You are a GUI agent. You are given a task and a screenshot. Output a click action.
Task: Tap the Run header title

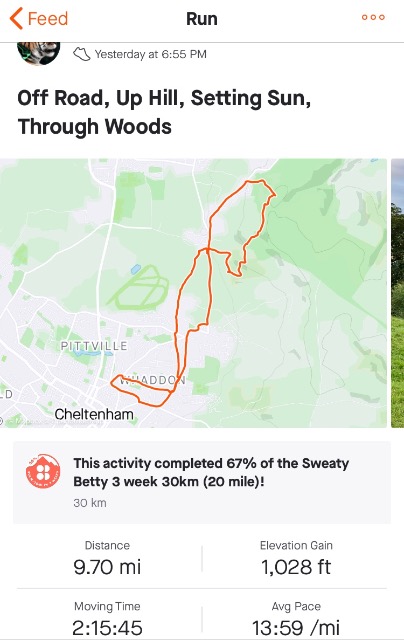point(202,19)
